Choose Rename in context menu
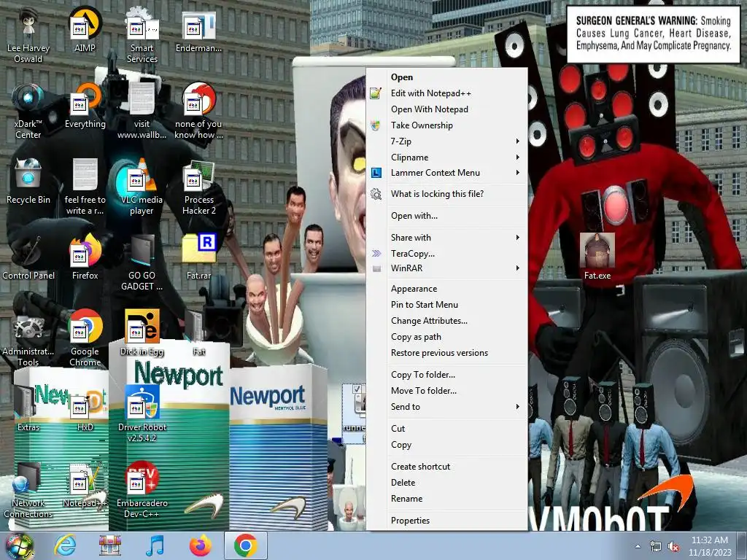 pos(455,499)
